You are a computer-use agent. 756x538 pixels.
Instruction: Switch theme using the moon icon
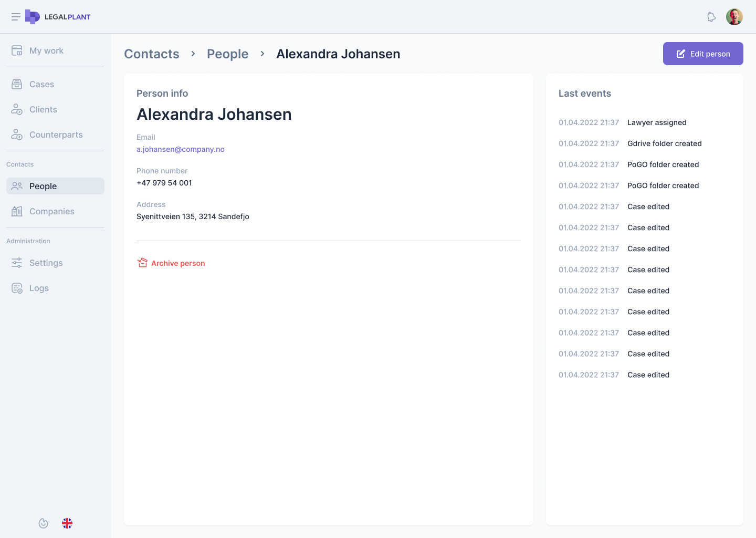(44, 523)
